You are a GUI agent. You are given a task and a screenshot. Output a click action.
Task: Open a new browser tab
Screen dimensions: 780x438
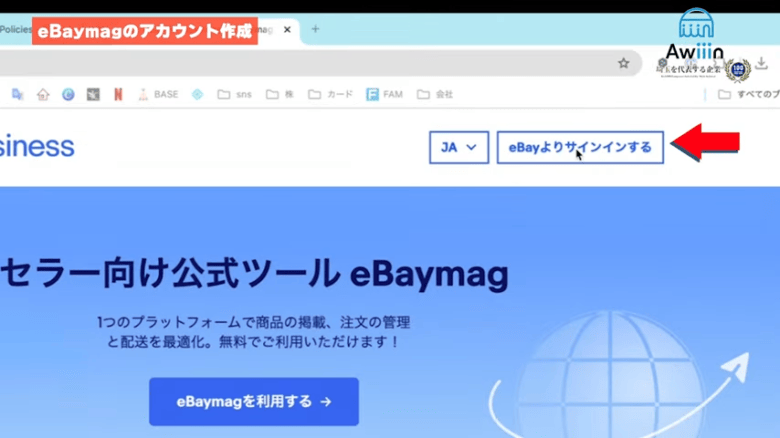click(315, 30)
